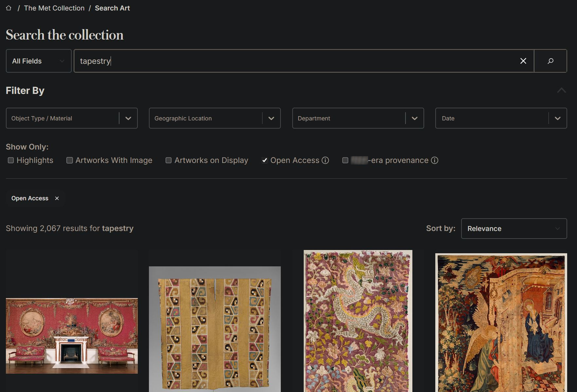
Task: Open Geographic Location filter dropdown
Action: coord(215,118)
